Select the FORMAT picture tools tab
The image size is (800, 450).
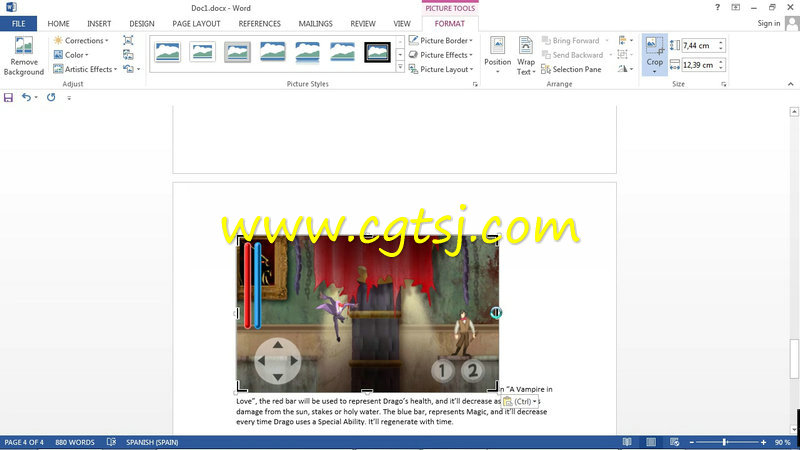[449, 23]
